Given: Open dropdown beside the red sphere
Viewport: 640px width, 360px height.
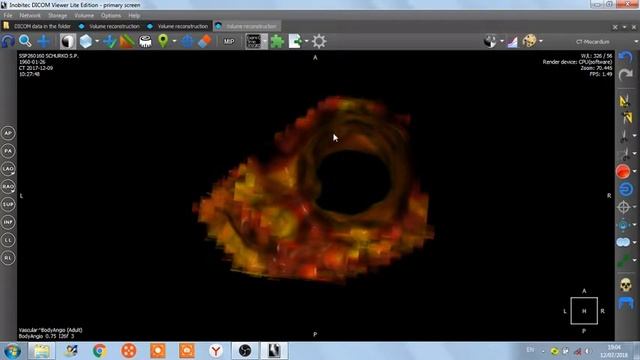Looking at the screenshot, I should (x=635, y=171).
